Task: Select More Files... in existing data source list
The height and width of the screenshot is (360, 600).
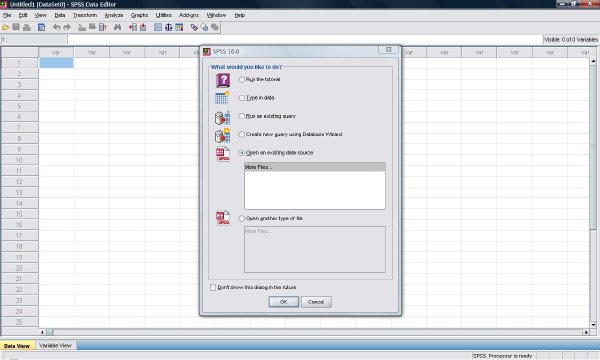Action: pos(315,167)
